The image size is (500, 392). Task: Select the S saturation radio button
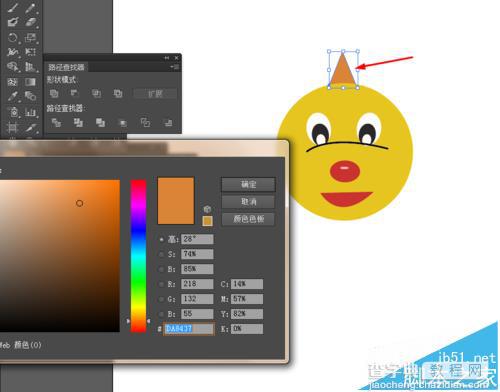tap(162, 254)
